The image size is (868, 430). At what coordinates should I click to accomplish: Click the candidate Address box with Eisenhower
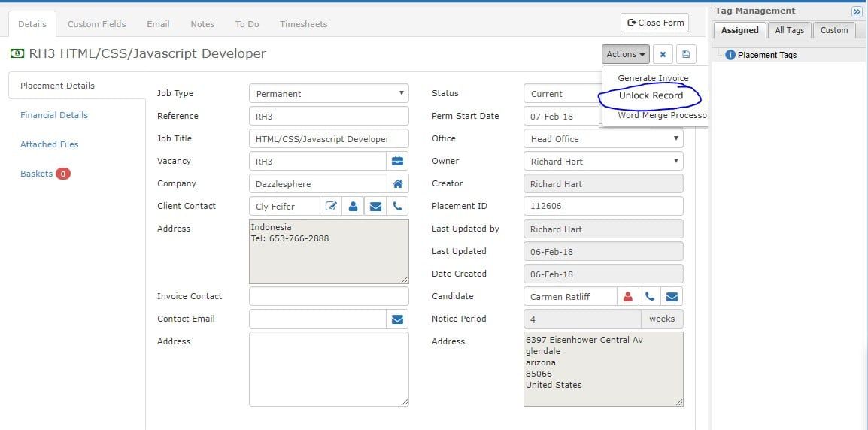coord(603,369)
